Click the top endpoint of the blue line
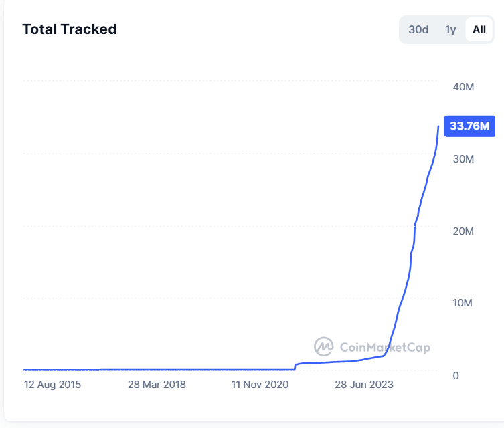The height and width of the screenshot is (428, 504). tap(438, 126)
